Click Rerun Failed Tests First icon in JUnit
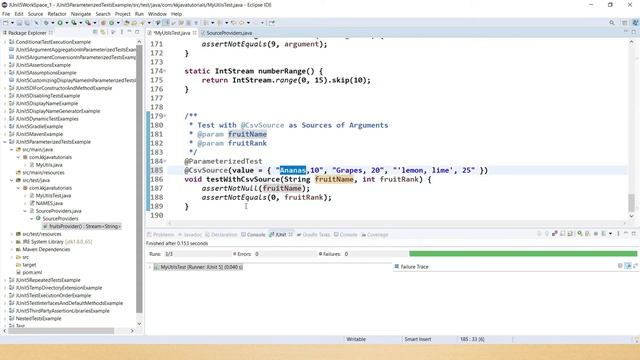Screen dimensions: 640x360 coord(587,233)
